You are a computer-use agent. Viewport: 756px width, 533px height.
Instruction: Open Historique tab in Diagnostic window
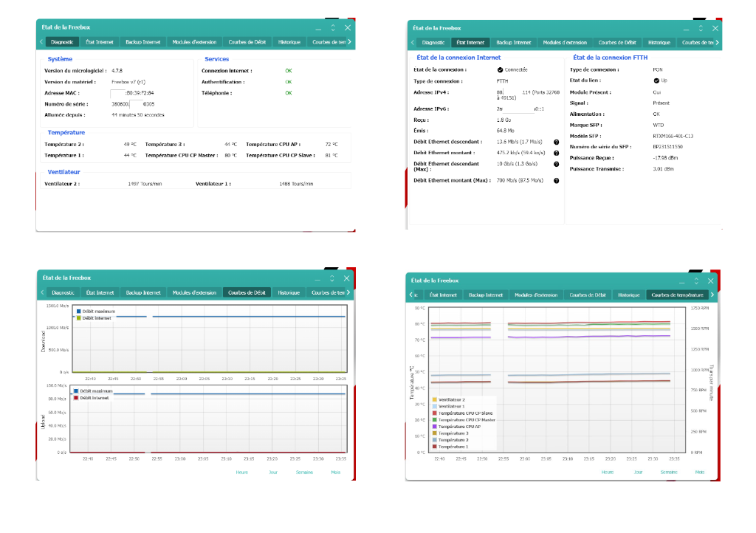tap(289, 42)
